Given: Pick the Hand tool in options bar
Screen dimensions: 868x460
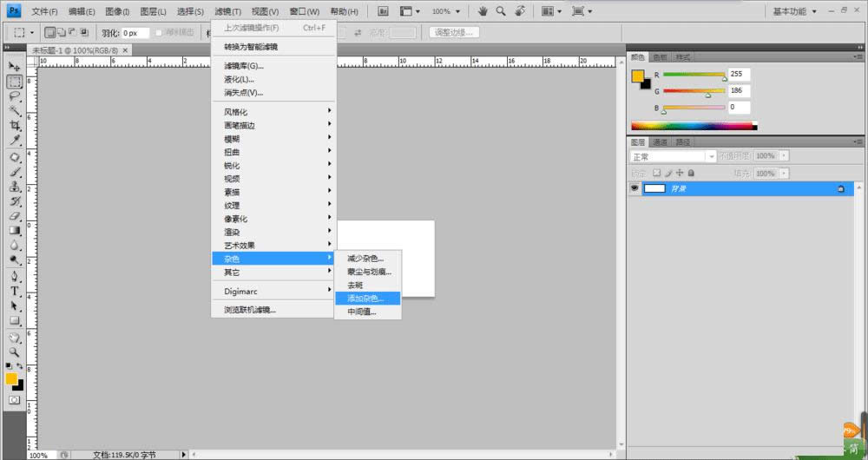Looking at the screenshot, I should 483,11.
